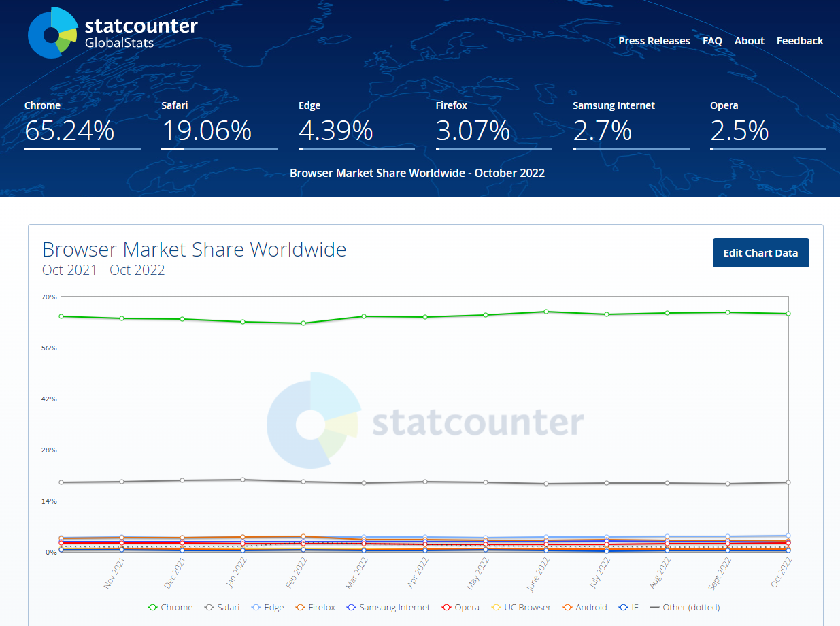Go to the About page
The image size is (840, 626).
[750, 41]
